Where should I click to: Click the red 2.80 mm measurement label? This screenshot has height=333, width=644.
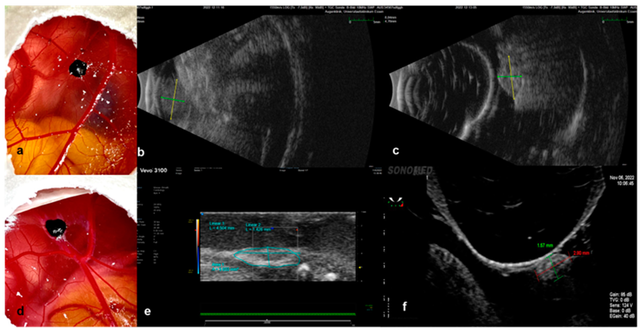click(x=581, y=253)
